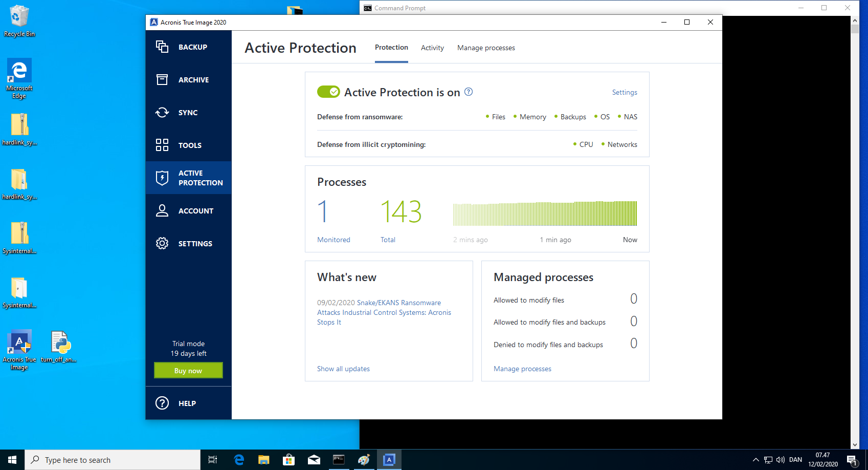Open the Snake/EKANS Ransomware news article
The image size is (868, 470).
(384, 312)
